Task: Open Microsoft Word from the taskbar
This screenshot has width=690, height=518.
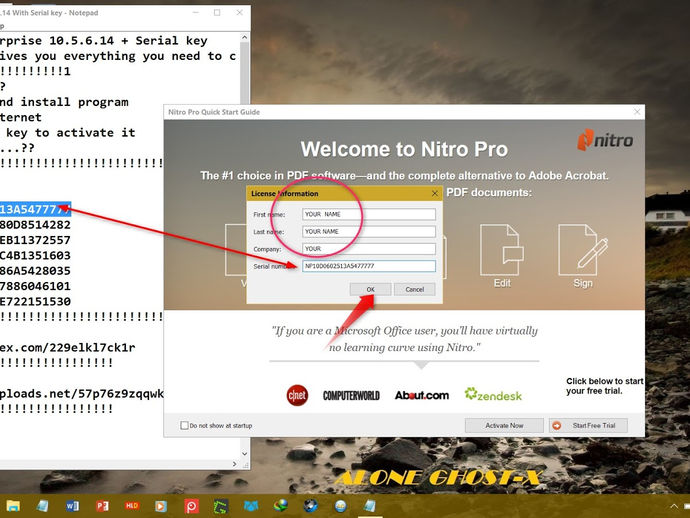Action: coord(73,506)
